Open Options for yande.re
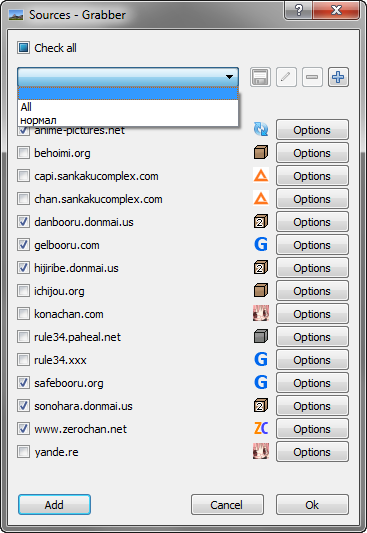 click(312, 452)
